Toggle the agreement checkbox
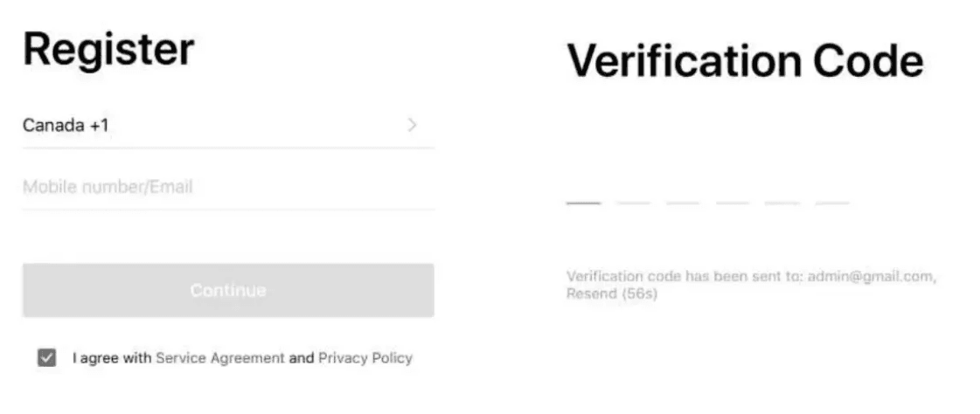Image resolution: width=980 pixels, height=414 pixels. [x=47, y=358]
